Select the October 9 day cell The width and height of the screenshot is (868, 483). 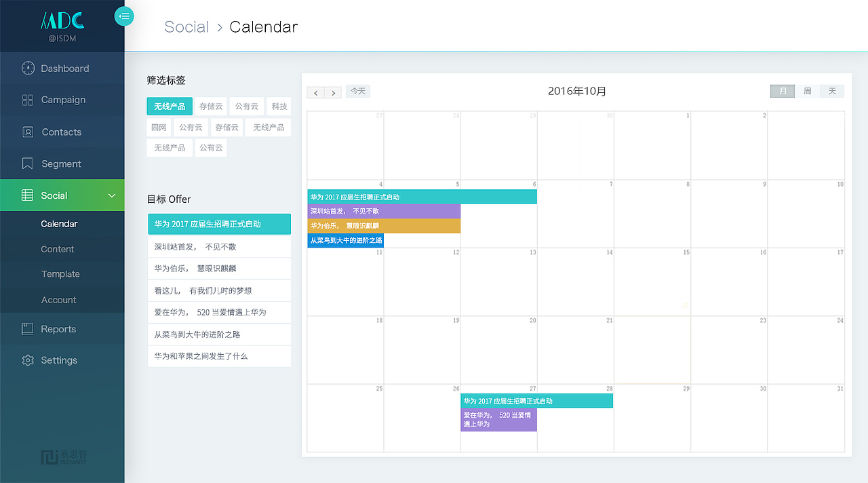[x=729, y=214]
